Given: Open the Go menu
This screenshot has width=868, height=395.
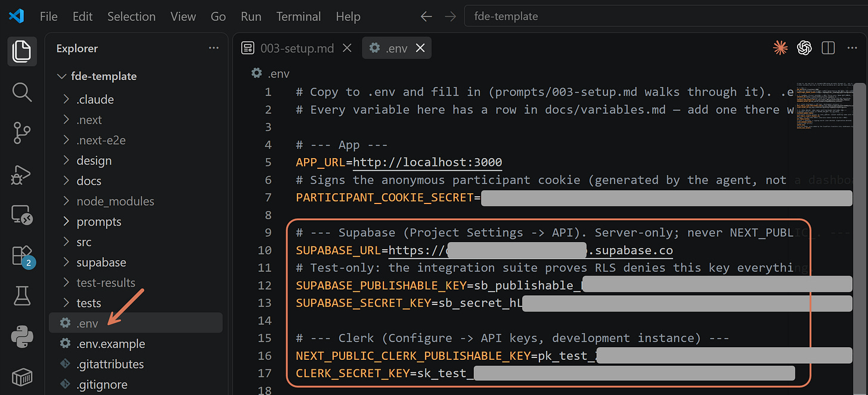Looking at the screenshot, I should tap(218, 17).
